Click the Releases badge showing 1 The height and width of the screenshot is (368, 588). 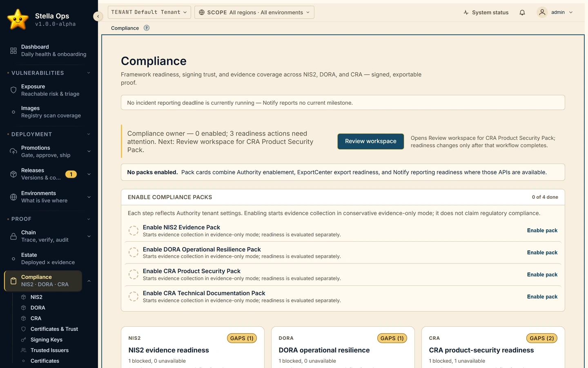coord(71,174)
